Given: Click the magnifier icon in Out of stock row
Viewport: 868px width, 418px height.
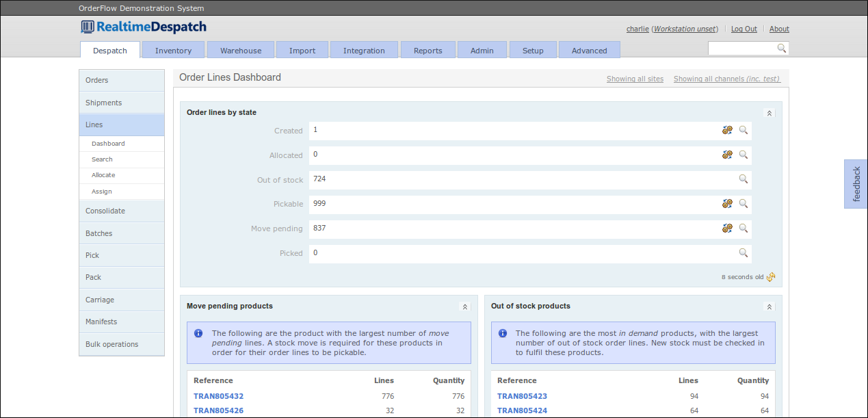Looking at the screenshot, I should (x=744, y=179).
